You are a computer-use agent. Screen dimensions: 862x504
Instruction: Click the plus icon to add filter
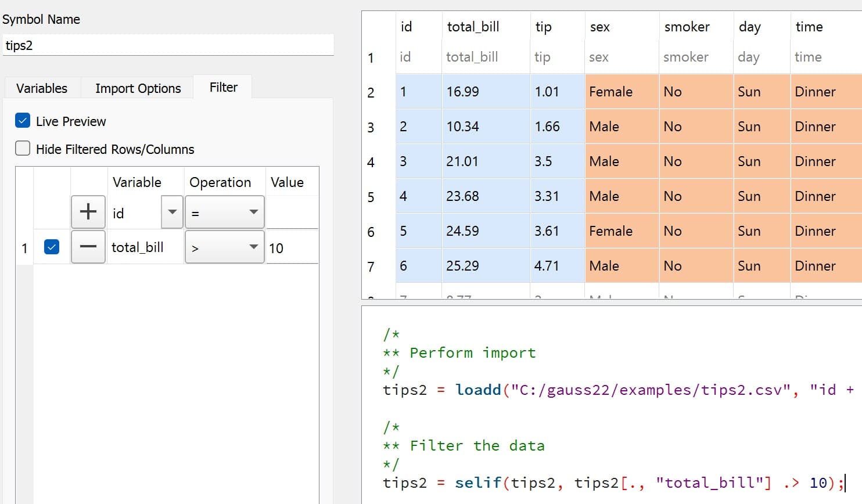click(x=88, y=212)
